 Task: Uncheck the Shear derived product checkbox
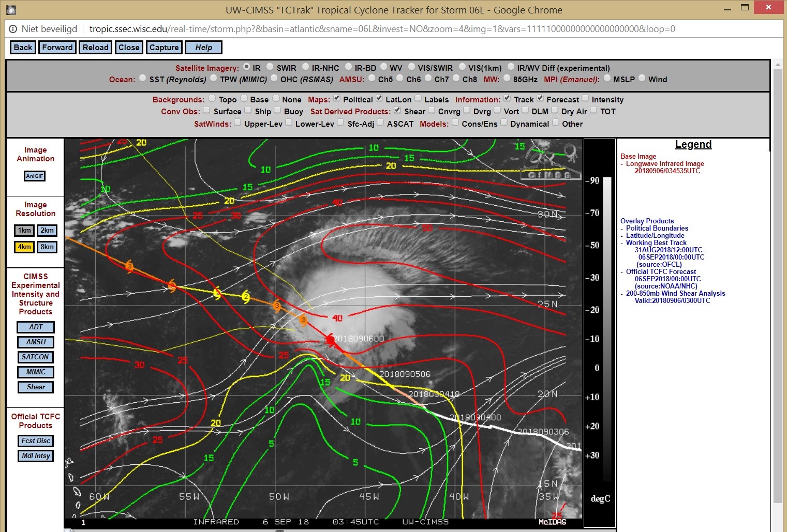(397, 111)
